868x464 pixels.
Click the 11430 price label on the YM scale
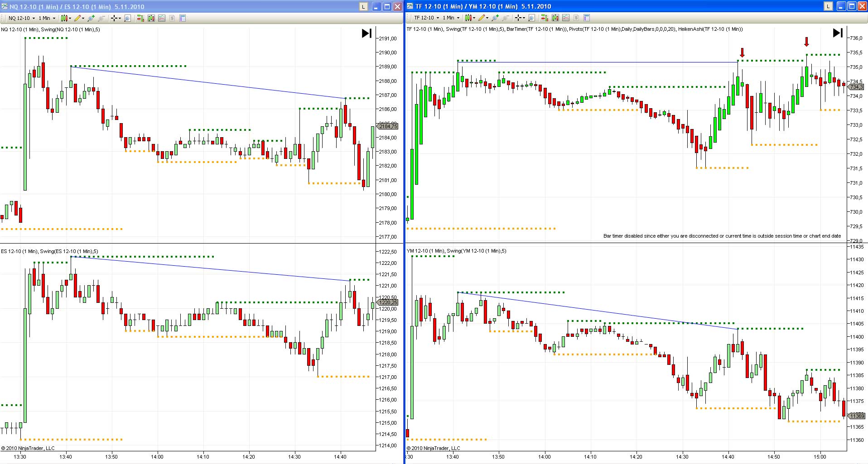(x=857, y=259)
